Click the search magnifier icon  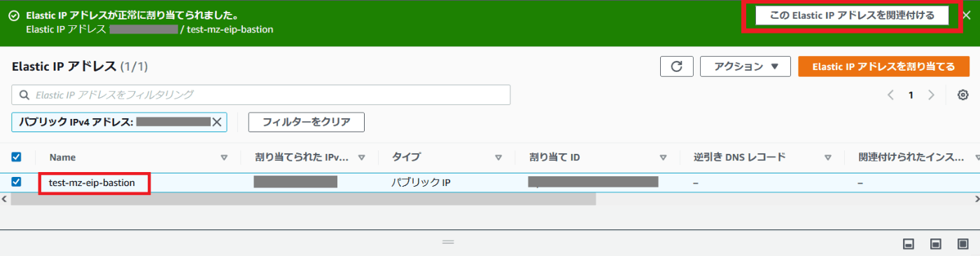tap(24, 94)
